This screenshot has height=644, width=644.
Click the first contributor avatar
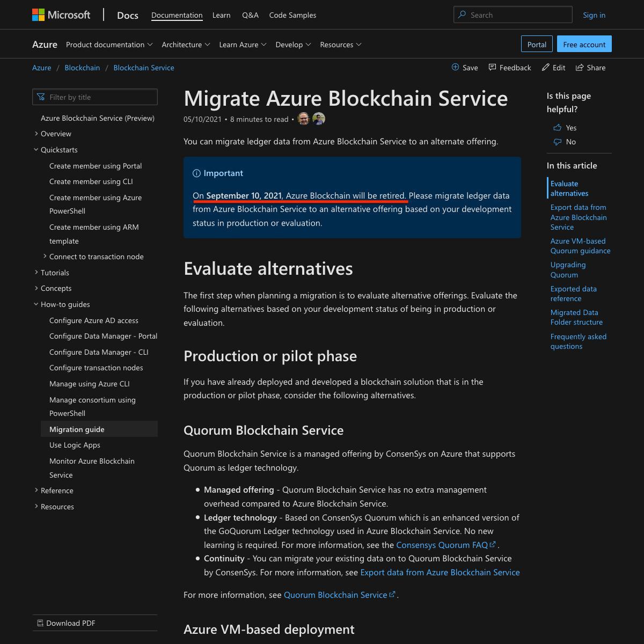[x=304, y=119]
